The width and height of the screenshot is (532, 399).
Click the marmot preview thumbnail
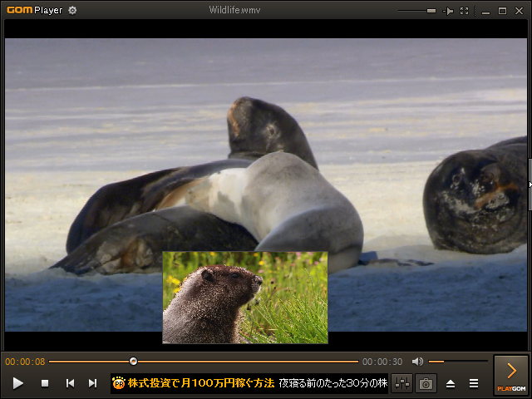click(245, 298)
